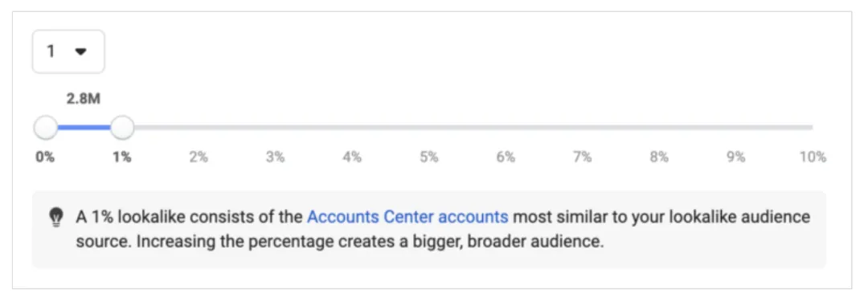This screenshot has height=307, width=868.
Task: Open the number of lookalike audiences dropdown
Action: pyautogui.click(x=68, y=51)
